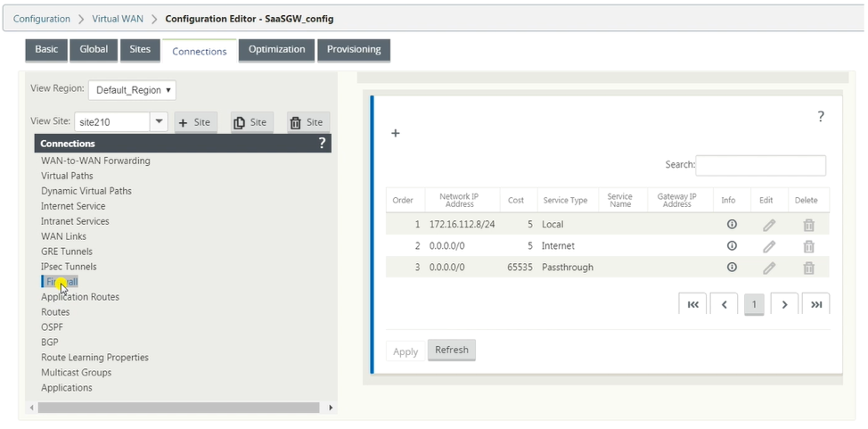Viewport: 868px width, 429px height.
Task: Show info for the 172.16.112.8/24 route
Action: pyautogui.click(x=732, y=225)
